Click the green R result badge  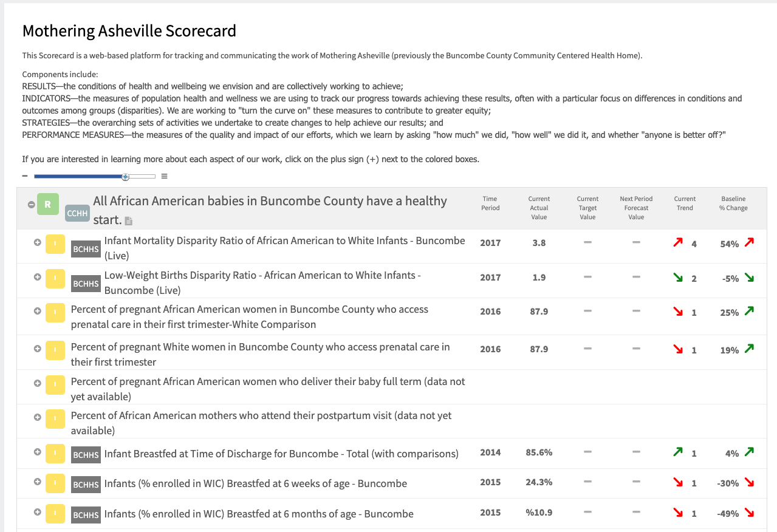(48, 204)
